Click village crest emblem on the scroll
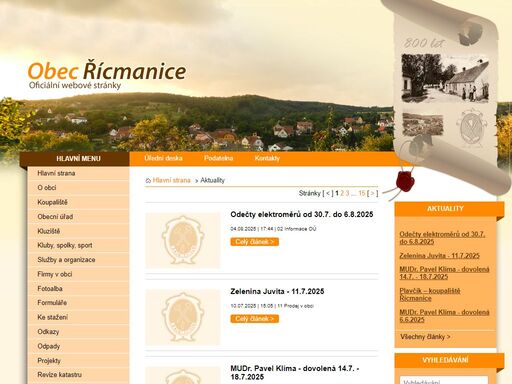Image resolution: width=512 pixels, height=384 pixels. pyautogui.click(x=471, y=128)
